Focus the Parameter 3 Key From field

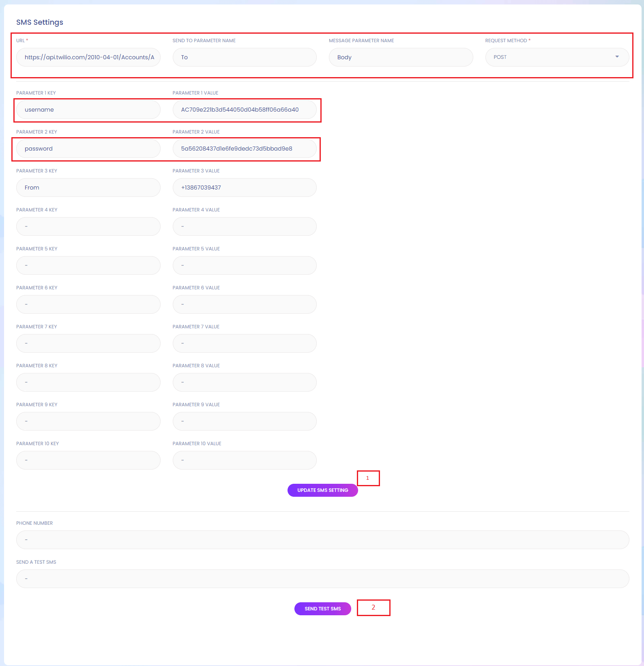click(88, 188)
